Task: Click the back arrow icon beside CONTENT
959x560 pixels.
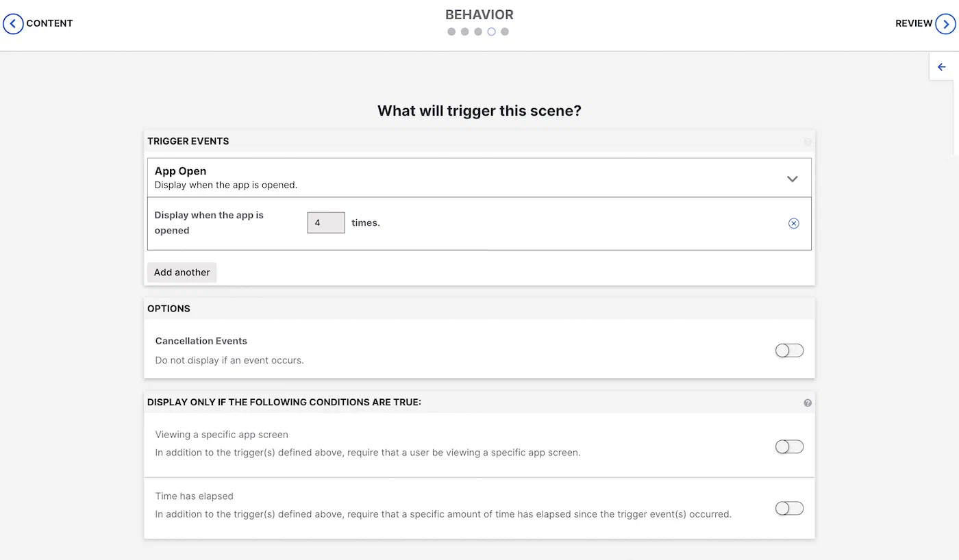Action: click(13, 23)
